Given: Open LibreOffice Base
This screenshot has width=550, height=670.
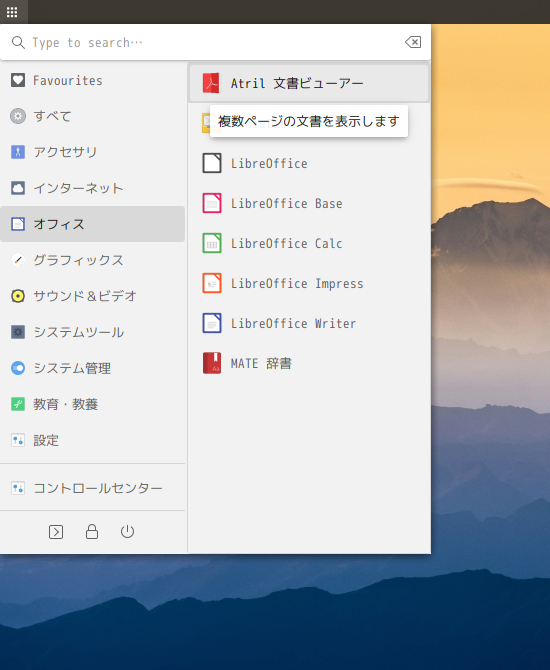Looking at the screenshot, I should pyautogui.click(x=309, y=203).
